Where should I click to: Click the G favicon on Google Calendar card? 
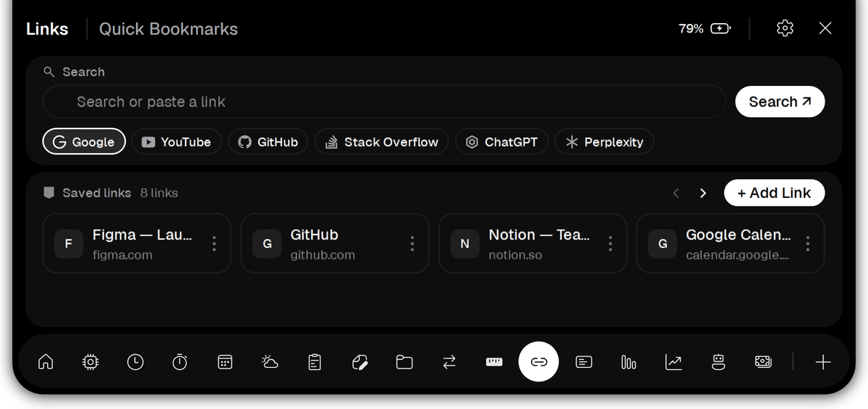663,244
